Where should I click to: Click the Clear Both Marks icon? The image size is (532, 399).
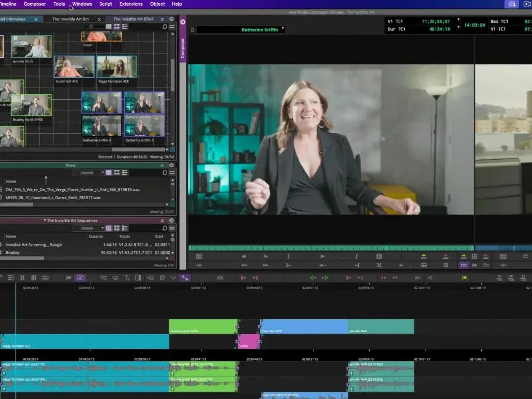coord(379,266)
